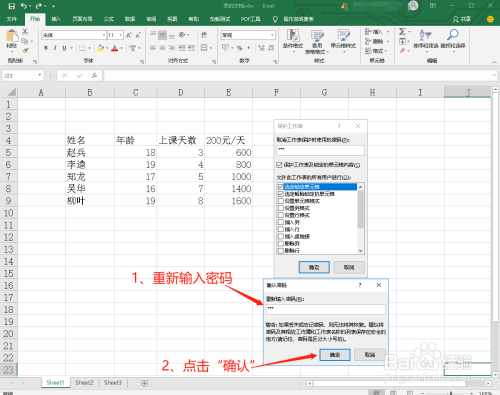
Task: Toggle Underline formatting
Action: point(64,48)
